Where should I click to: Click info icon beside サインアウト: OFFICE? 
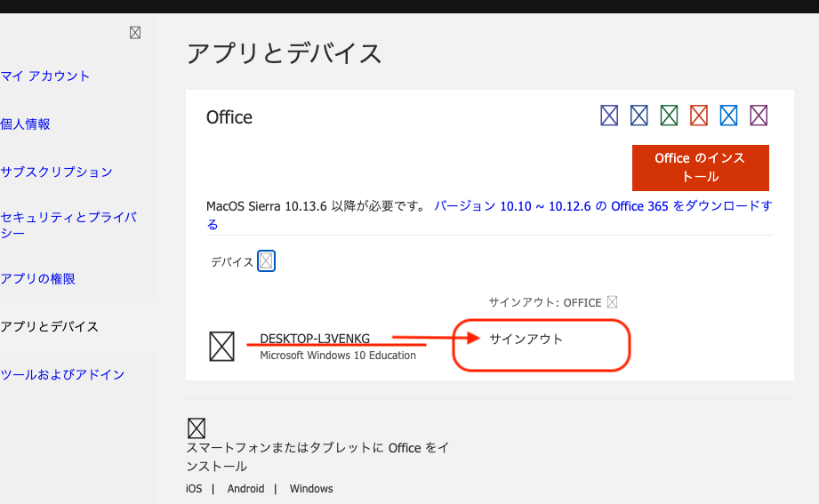point(612,302)
